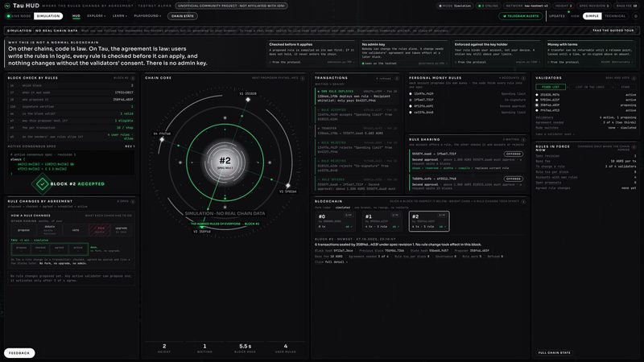The width and height of the screenshot is (644, 362).
Task: Expand From the protocol under Checked before it applies
Action: 283,62
